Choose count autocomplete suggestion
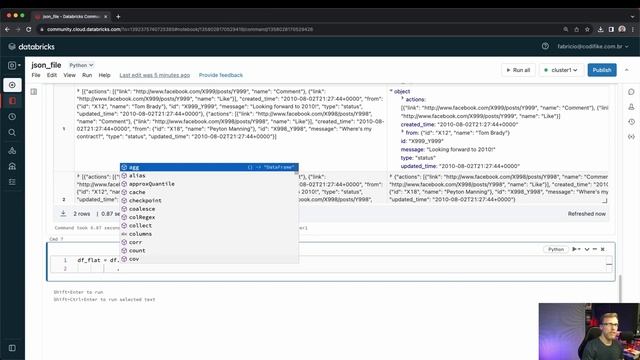 (x=209, y=251)
